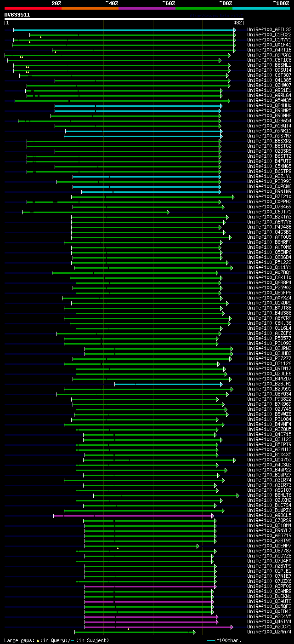Screen dimensions: 294x644
Task: Click hit label UniRef100_A2ZJY0
Action: click(x=269, y=176)
